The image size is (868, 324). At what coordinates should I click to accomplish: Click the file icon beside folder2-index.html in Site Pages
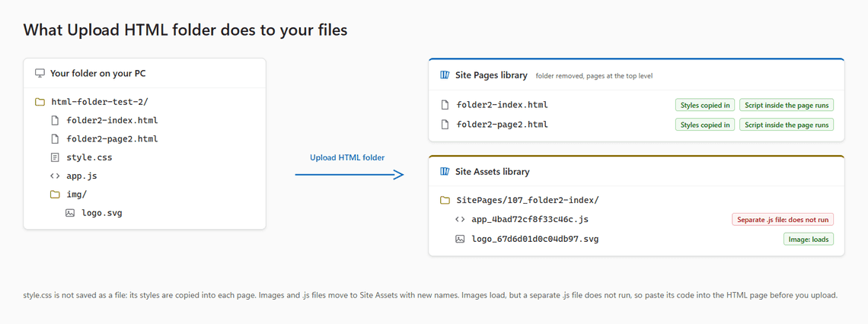445,105
